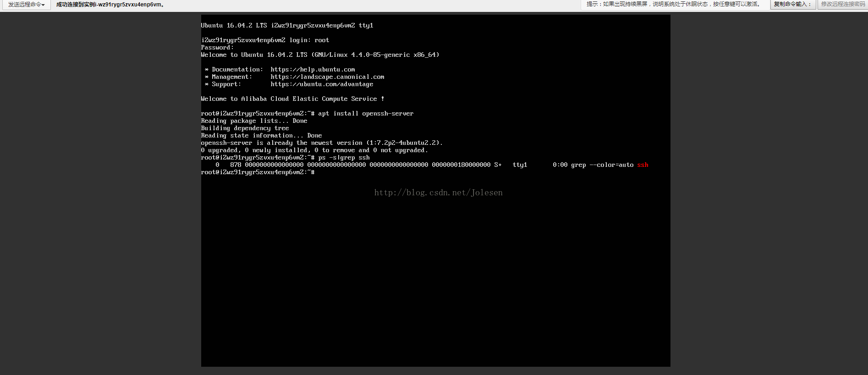This screenshot has width=868, height=375.
Task: Click the 'Welcome to Ubuntu 16.04.2 LTS' kernel line
Action: click(320, 55)
